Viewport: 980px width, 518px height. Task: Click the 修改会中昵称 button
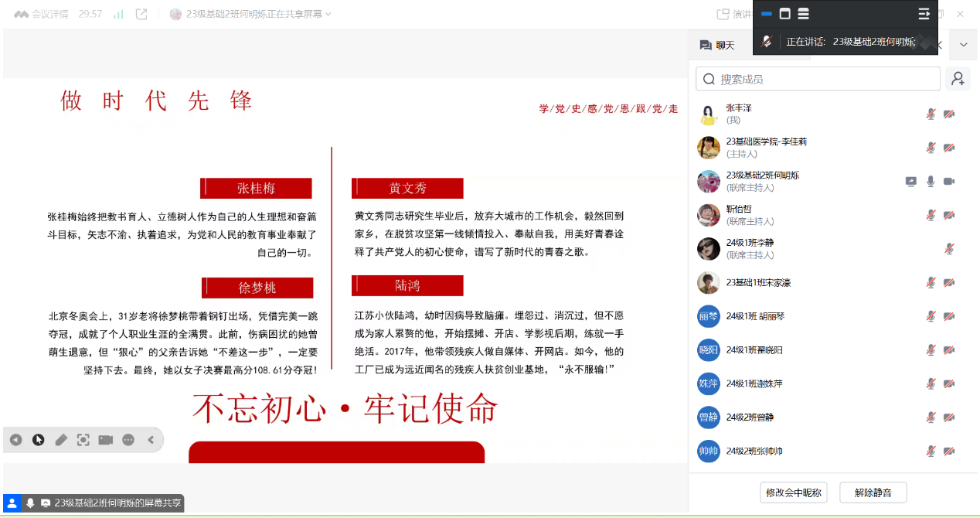pyautogui.click(x=795, y=492)
